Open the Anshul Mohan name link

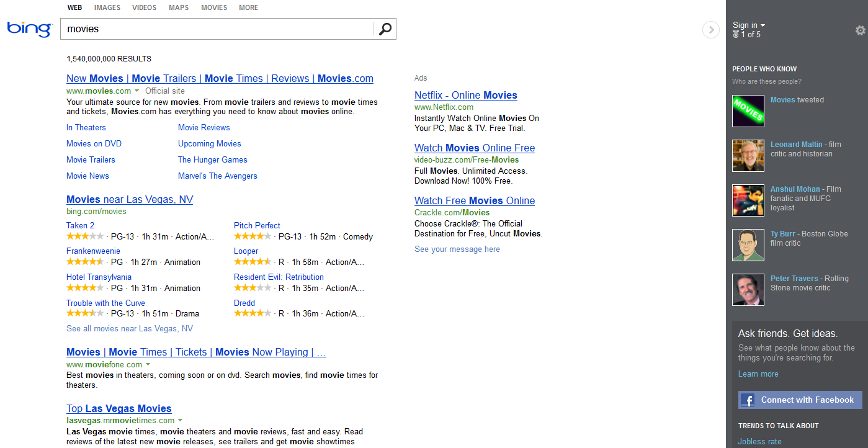click(795, 189)
